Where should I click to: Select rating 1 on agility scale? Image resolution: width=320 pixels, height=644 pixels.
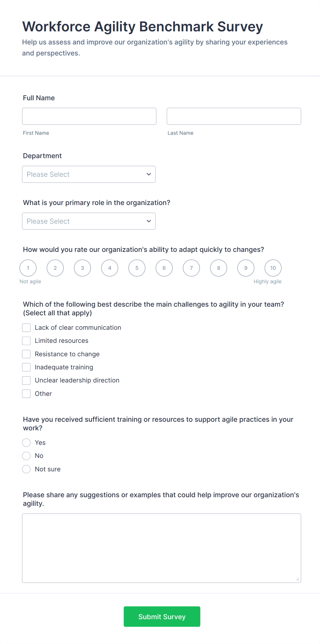[28, 268]
